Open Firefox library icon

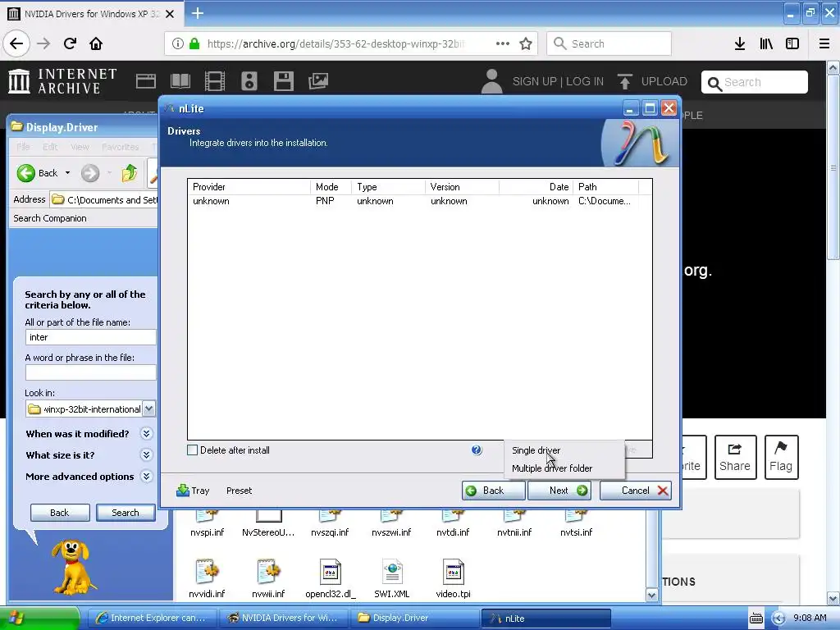(x=766, y=43)
